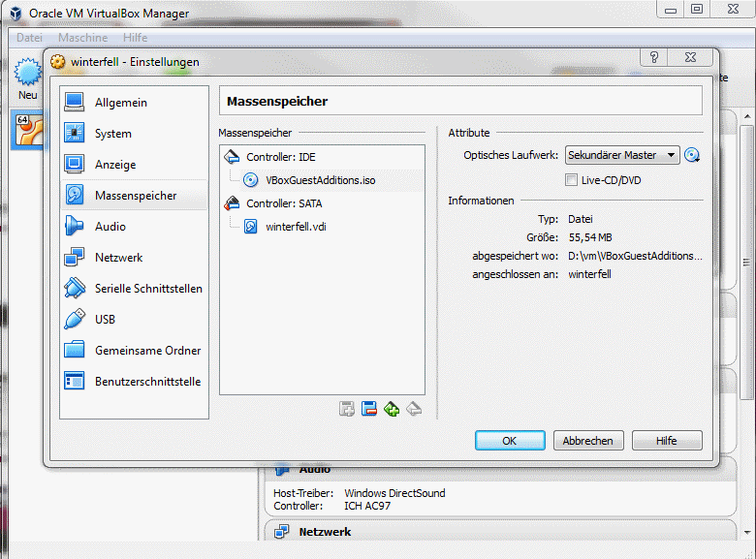Close the winterfell Einstellungen dialog
The height and width of the screenshot is (559, 756).
coord(690,57)
